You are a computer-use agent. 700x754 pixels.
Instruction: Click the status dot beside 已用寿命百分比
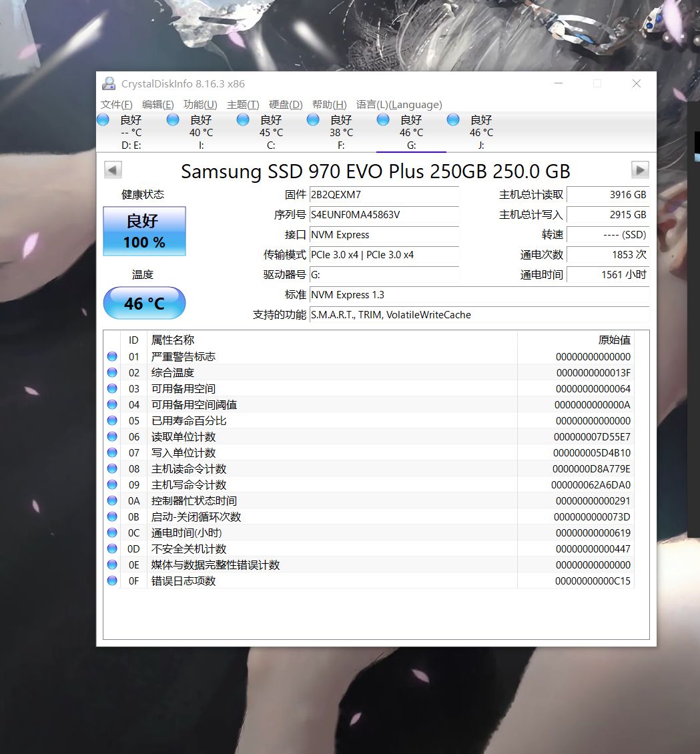pyautogui.click(x=111, y=420)
